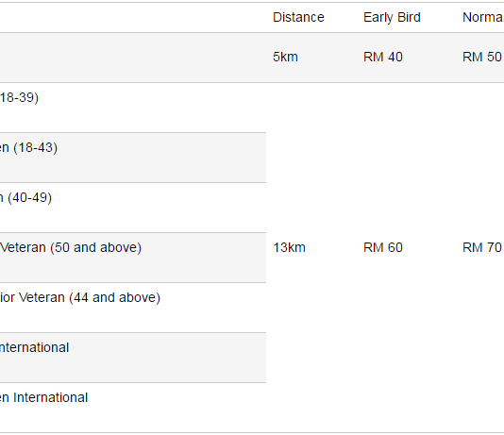The height and width of the screenshot is (435, 504).
Task: Select the RM 50 normal price
Action: [x=482, y=58]
